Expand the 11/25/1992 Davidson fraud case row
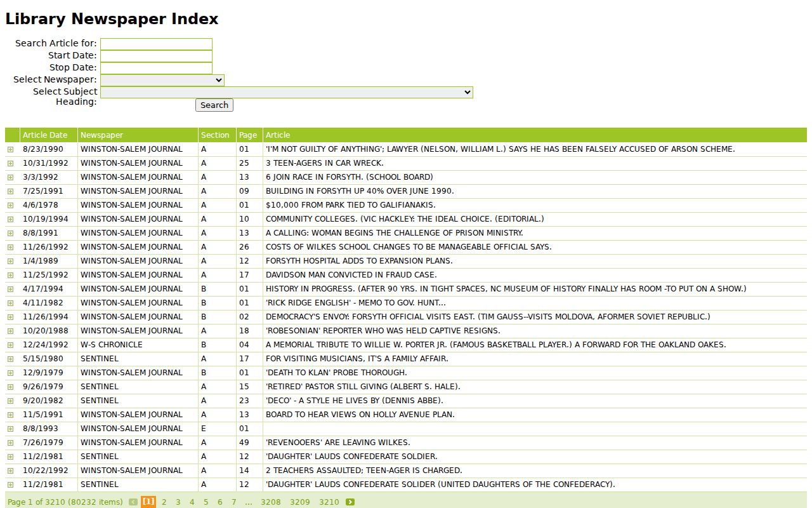 (10, 275)
